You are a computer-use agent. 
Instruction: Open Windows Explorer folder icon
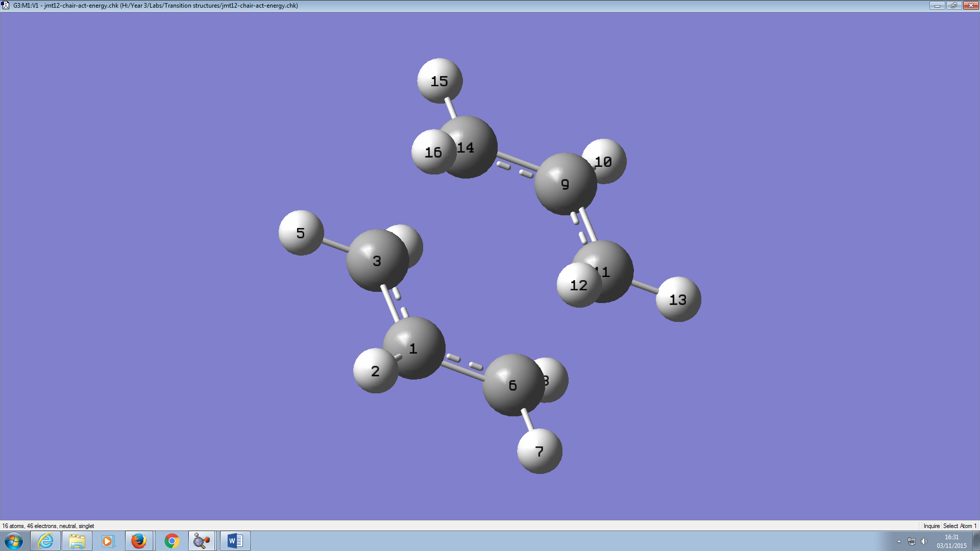coord(77,541)
